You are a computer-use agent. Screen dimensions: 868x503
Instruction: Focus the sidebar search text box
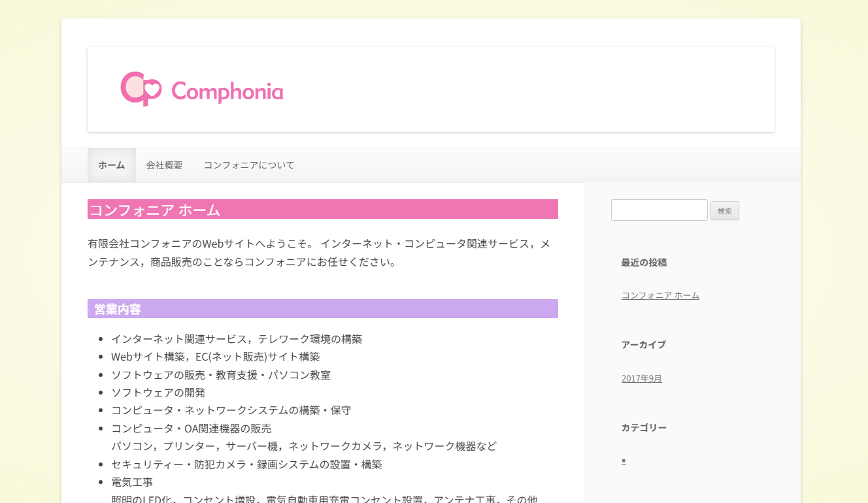click(659, 210)
